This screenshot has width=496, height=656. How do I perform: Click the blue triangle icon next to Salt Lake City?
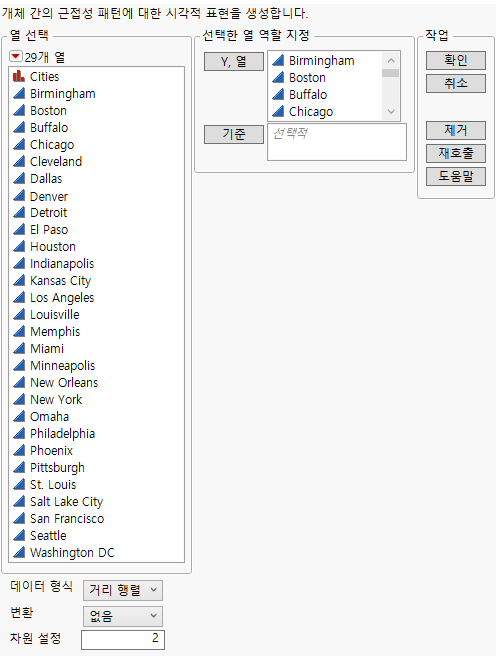(x=19, y=501)
